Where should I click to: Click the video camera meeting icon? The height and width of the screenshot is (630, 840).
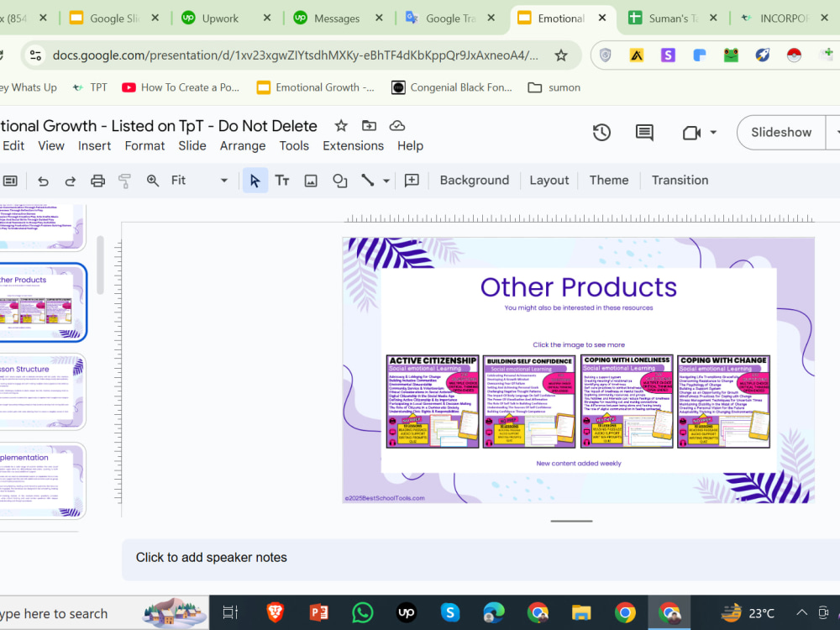(x=691, y=133)
